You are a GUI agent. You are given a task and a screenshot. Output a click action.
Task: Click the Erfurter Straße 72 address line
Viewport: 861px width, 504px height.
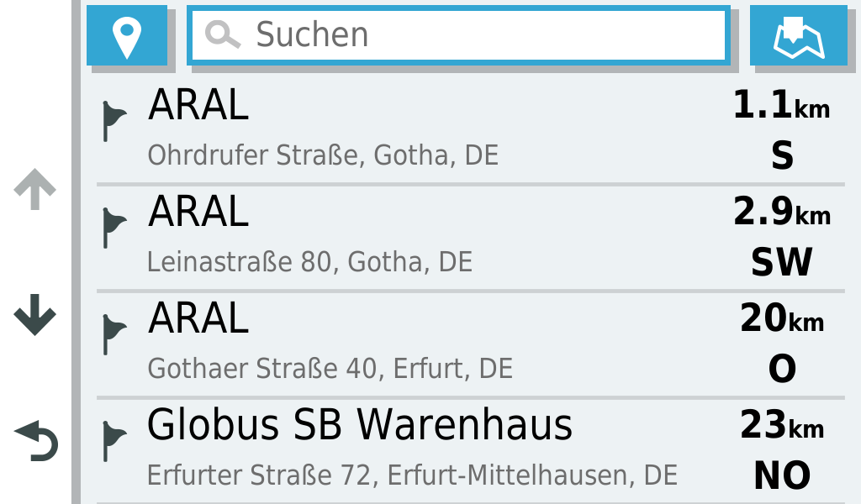coord(412,475)
